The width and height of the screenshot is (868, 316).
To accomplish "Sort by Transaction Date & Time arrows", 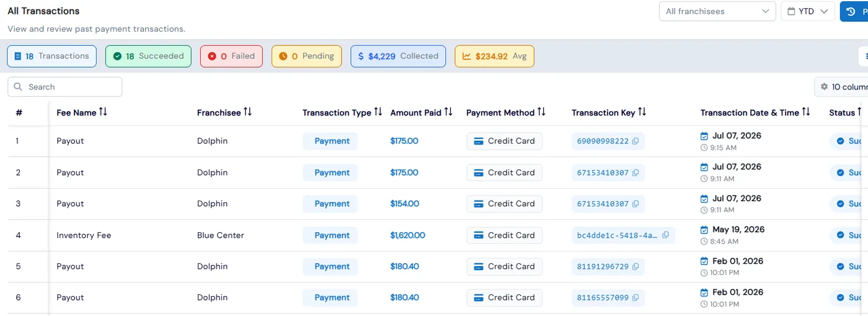I will coord(806,112).
